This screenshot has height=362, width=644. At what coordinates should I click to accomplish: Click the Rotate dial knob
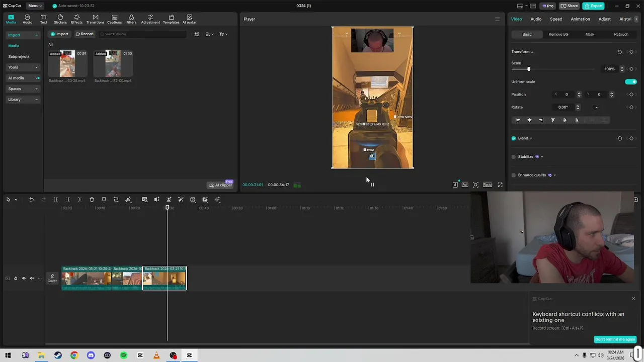[x=596, y=107]
